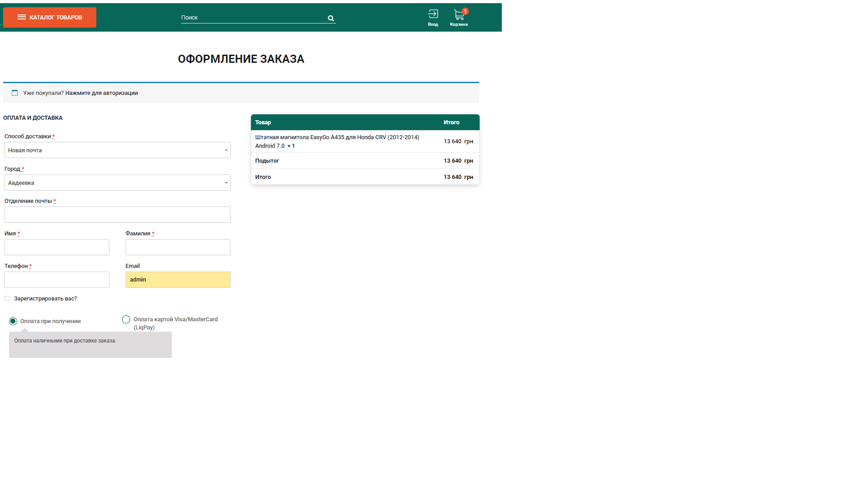
Task: Select Оплата при получении radio button
Action: [13, 321]
